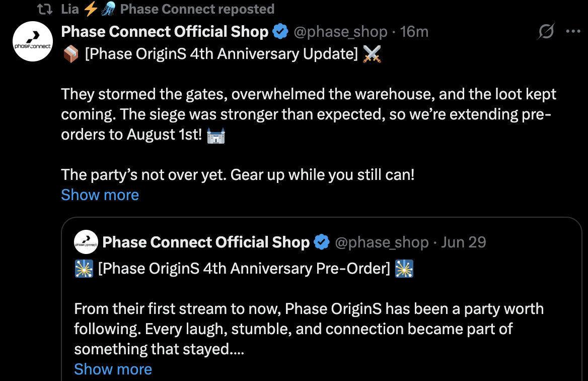
Task: Open the @phase_shop handle next to 16m
Action: 340,32
